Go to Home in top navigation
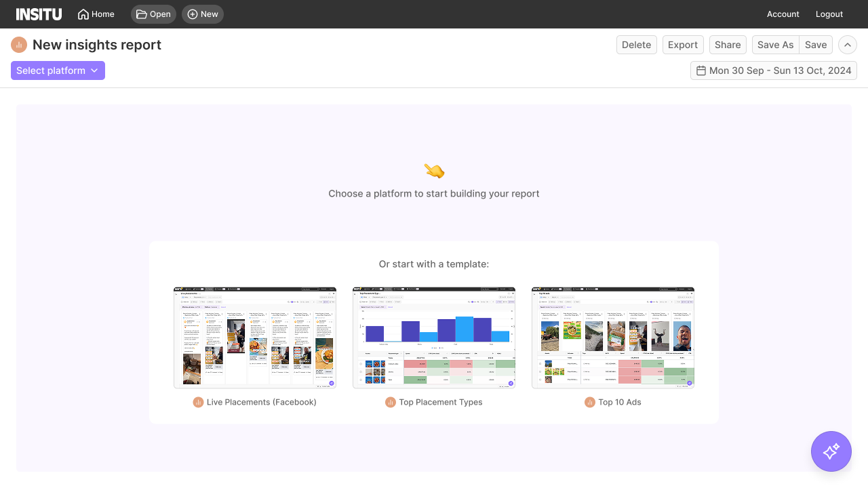This screenshot has width=868, height=488. [96, 14]
